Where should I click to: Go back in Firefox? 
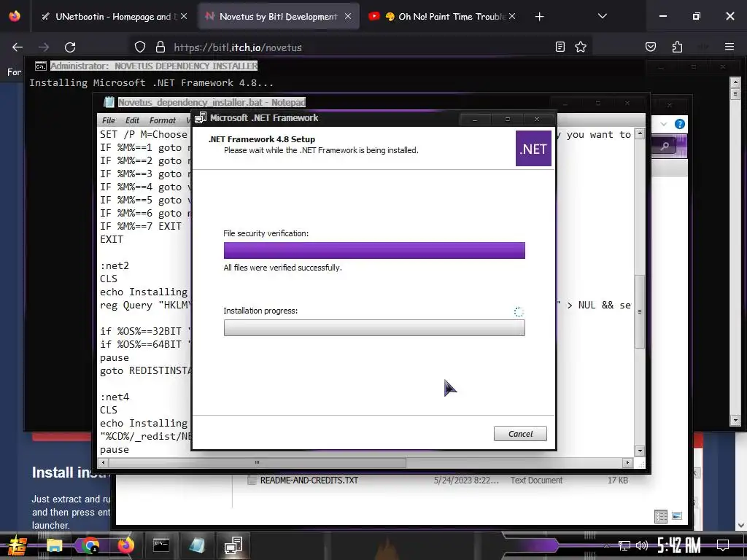[18, 47]
